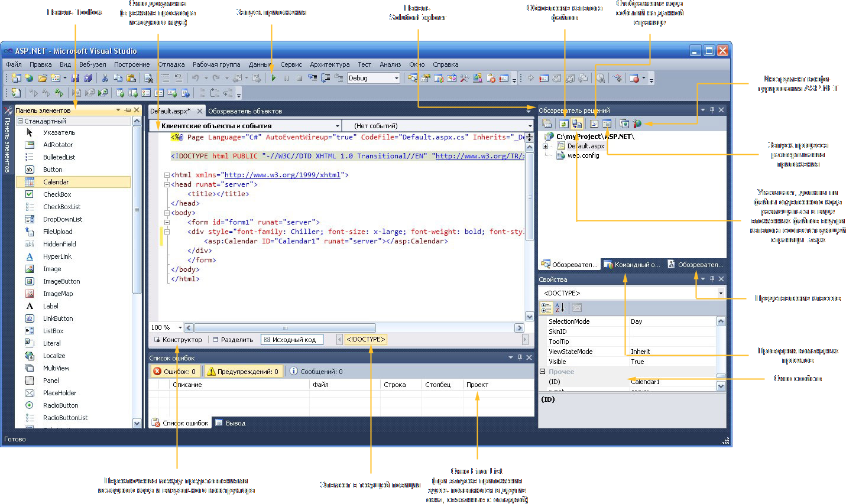846x504 pixels.
Task: Click the Save floppy disk toolbar icon
Action: [75, 78]
